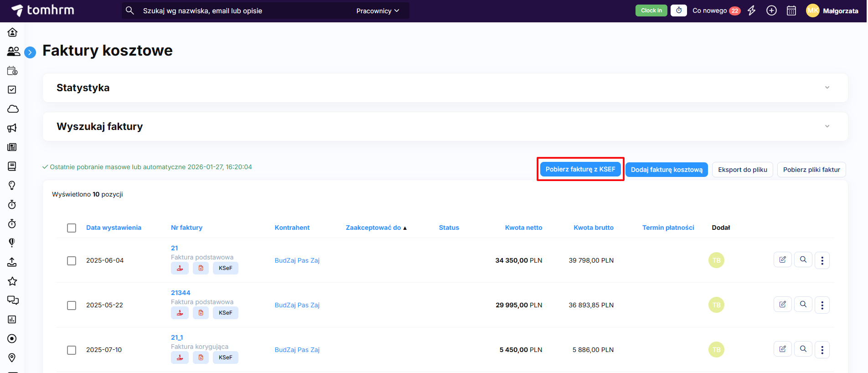Viewport: 868px width, 373px height.
Task: Expand the Statystyka section
Action: pos(827,88)
